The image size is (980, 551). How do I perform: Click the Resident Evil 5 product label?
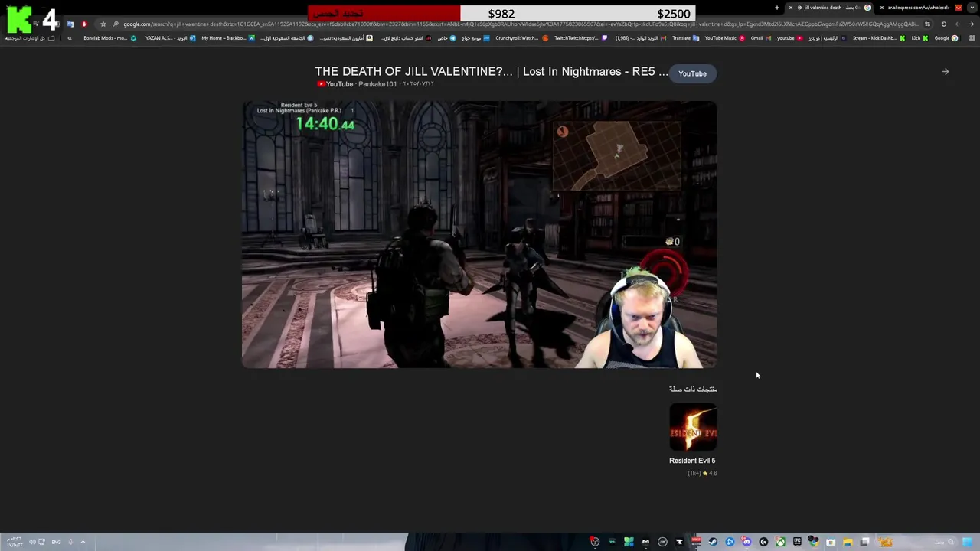click(692, 461)
